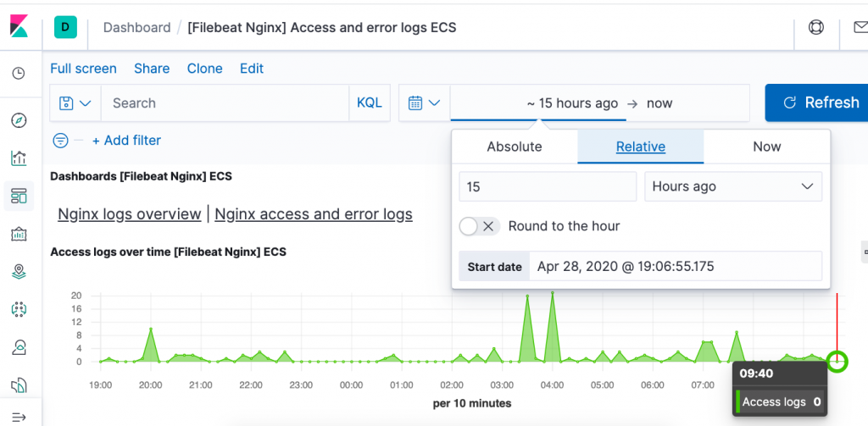This screenshot has width=868, height=426.
Task: Expand the Hours ago unit dropdown
Action: click(733, 186)
